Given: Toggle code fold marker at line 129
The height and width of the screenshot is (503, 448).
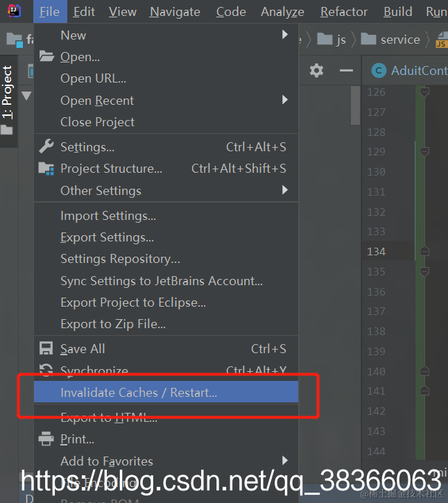Looking at the screenshot, I should click(x=424, y=151).
